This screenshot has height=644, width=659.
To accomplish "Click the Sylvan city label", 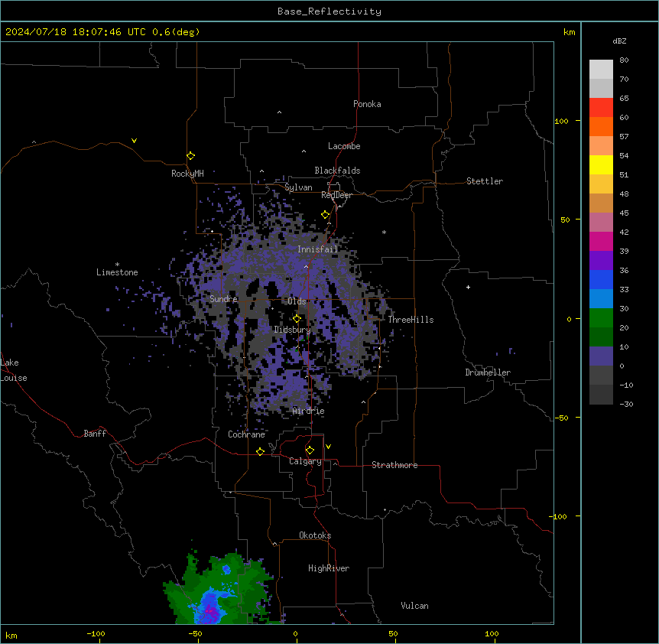I will (x=298, y=187).
